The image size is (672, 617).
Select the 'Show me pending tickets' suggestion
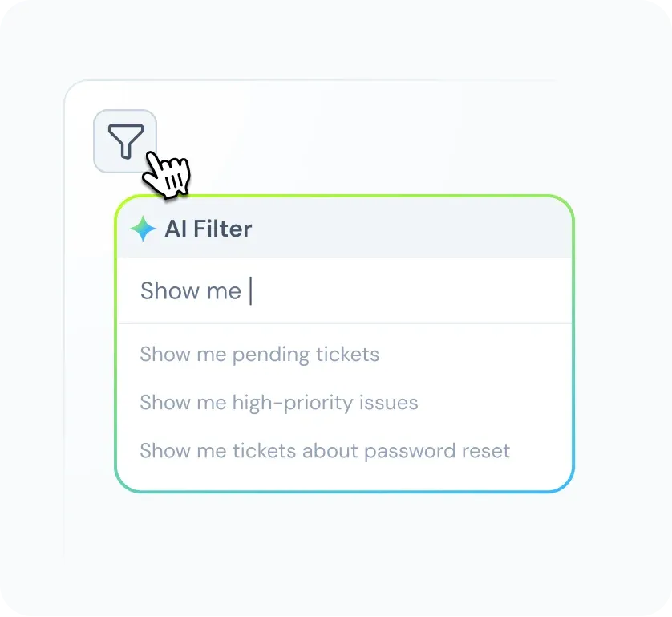tap(260, 355)
